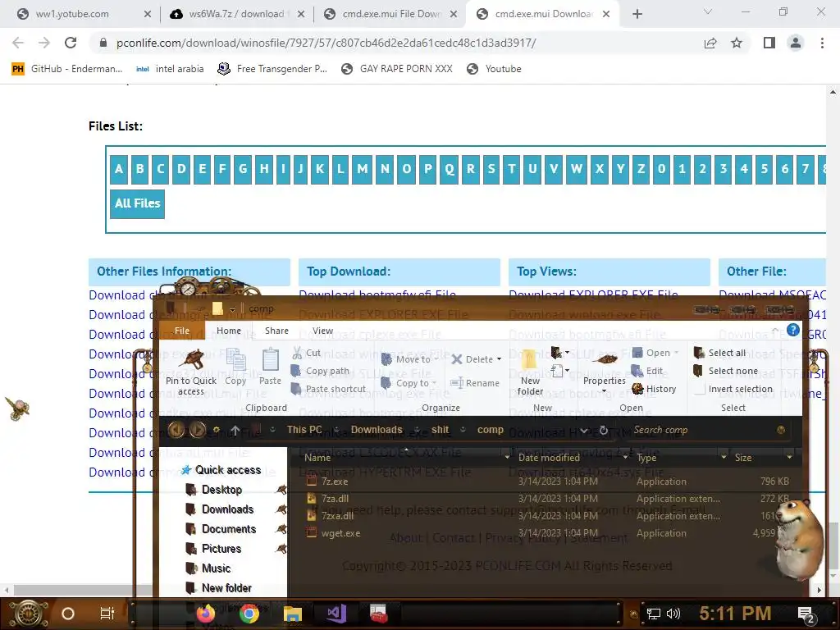The image size is (840, 630).
Task: Click Rename in the Organize group
Action: (x=475, y=383)
